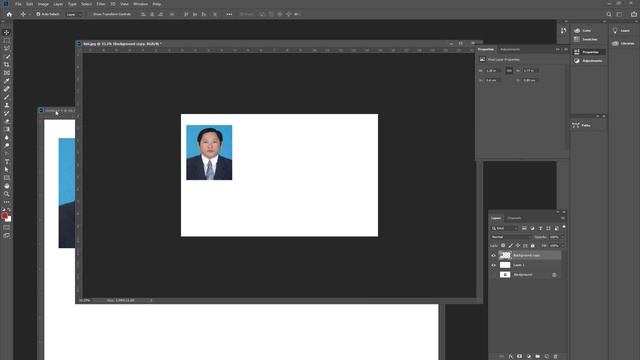Image resolution: width=640 pixels, height=360 pixels.
Task: Open the Fill value dropdown
Action: pos(562,246)
